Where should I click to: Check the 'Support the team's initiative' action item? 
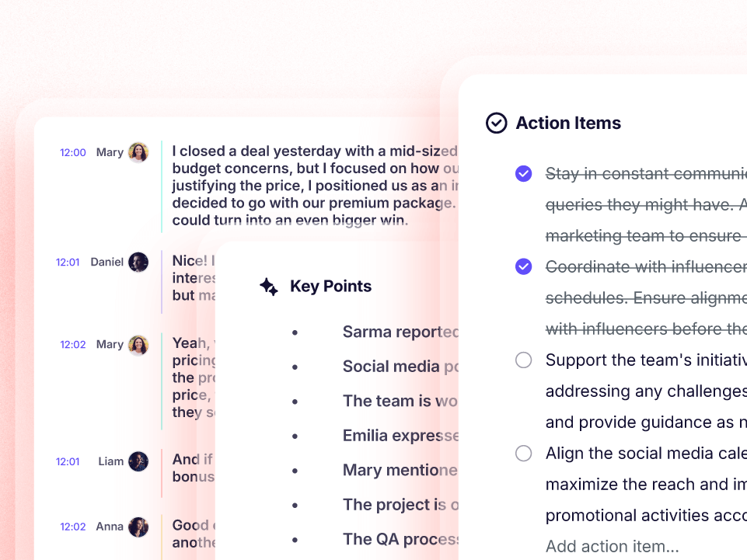click(523, 360)
